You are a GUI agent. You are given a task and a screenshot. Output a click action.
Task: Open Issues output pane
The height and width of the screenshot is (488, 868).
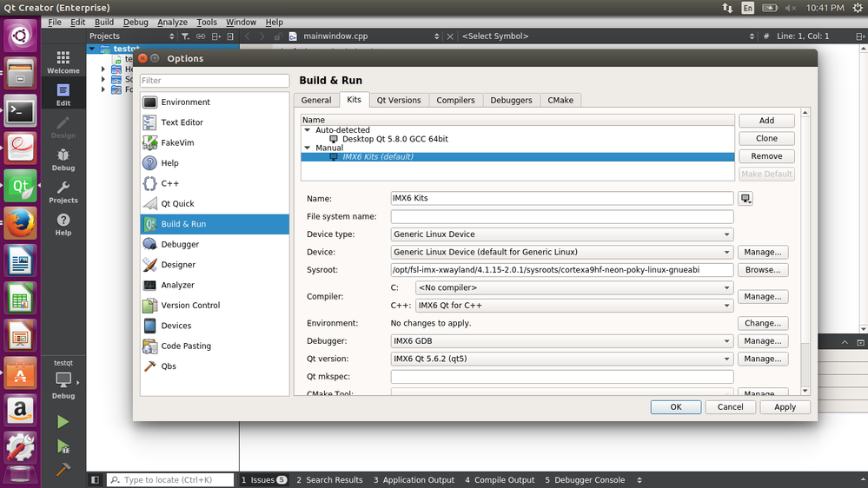click(x=264, y=479)
